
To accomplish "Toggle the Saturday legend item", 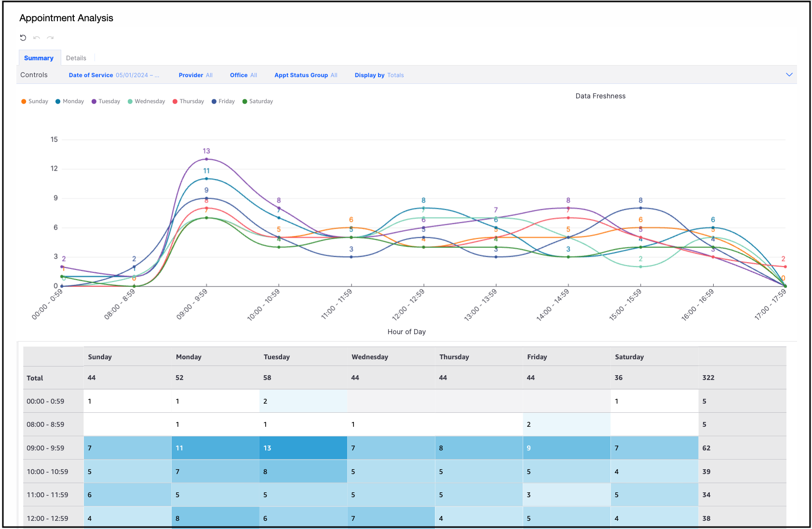I will coord(257,101).
